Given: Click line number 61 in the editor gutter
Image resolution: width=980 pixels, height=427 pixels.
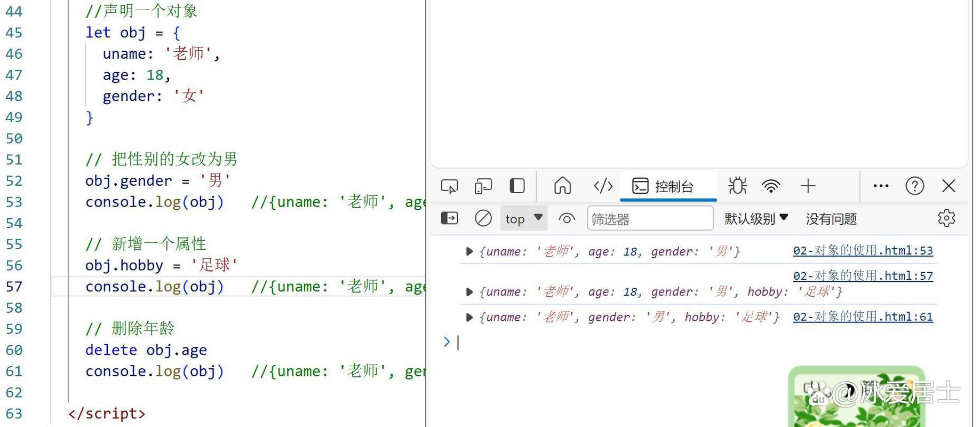Looking at the screenshot, I should click(x=14, y=371).
